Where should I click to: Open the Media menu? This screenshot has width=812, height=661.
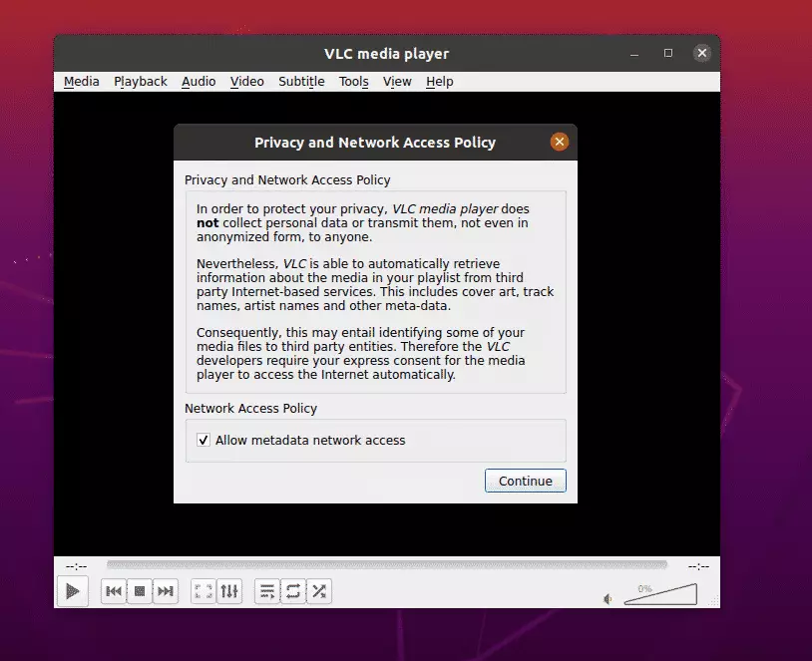point(82,82)
